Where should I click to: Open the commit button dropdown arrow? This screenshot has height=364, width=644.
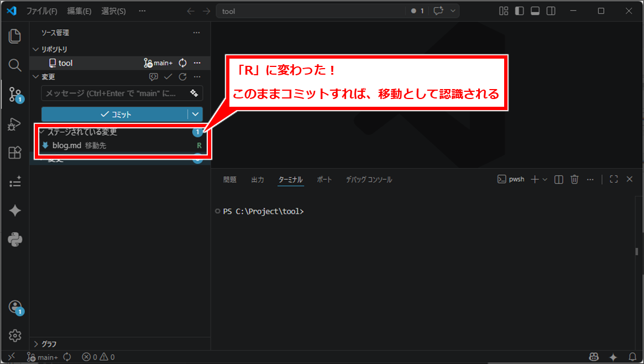195,114
